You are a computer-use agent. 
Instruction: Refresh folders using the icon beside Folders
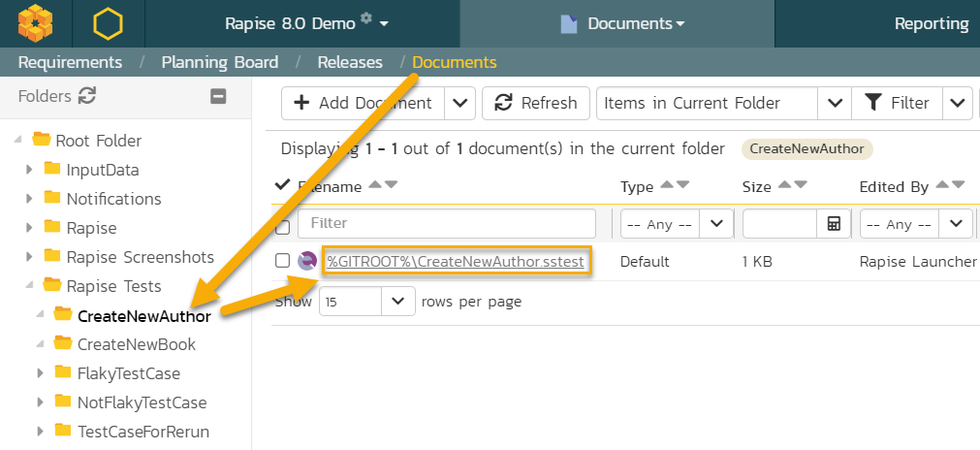point(87,96)
